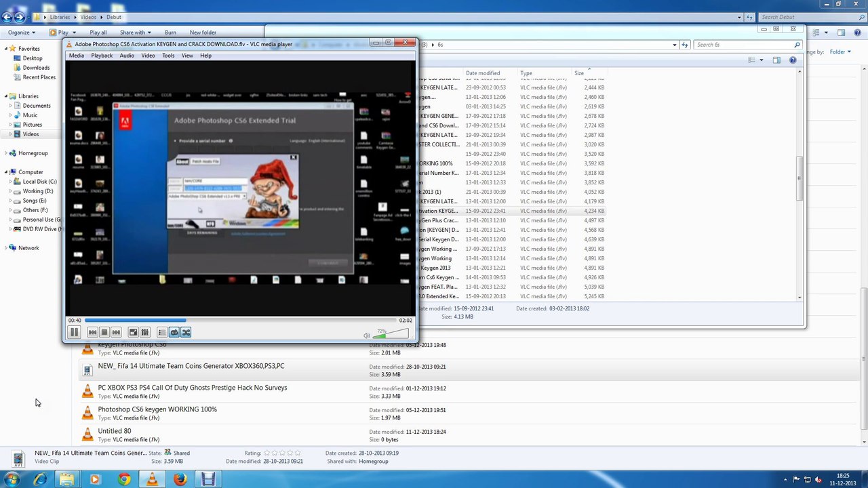This screenshot has height=488, width=868.
Task: Click the New folder button
Action: (203, 33)
